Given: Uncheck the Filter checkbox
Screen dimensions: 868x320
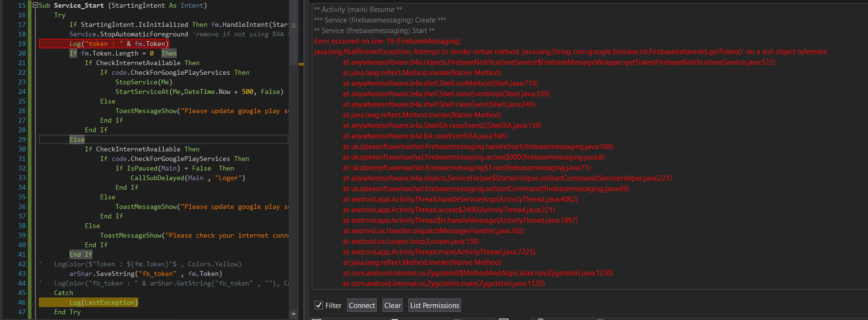Looking at the screenshot, I should (318, 305).
